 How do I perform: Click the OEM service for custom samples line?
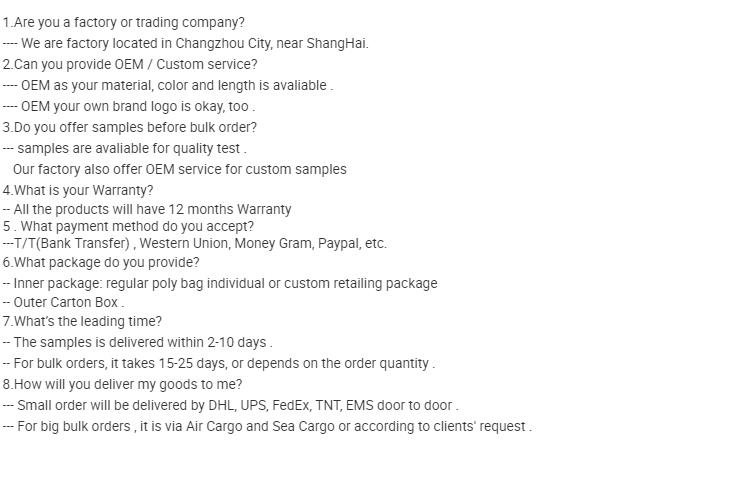click(180, 169)
